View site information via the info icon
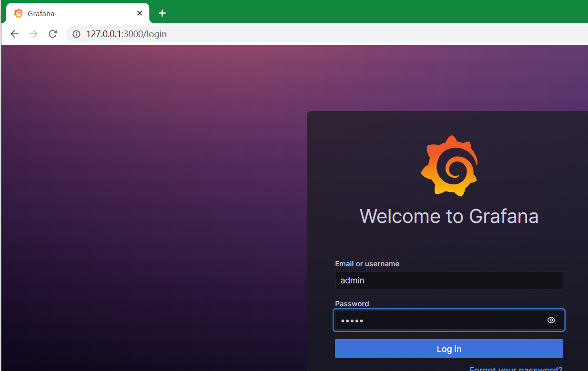This screenshot has height=371, width=588. (76, 34)
